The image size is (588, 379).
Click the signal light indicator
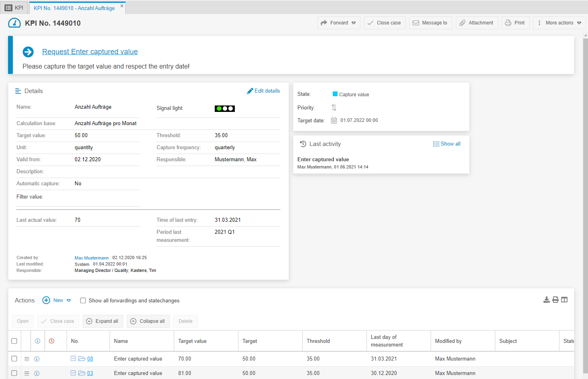pos(225,108)
